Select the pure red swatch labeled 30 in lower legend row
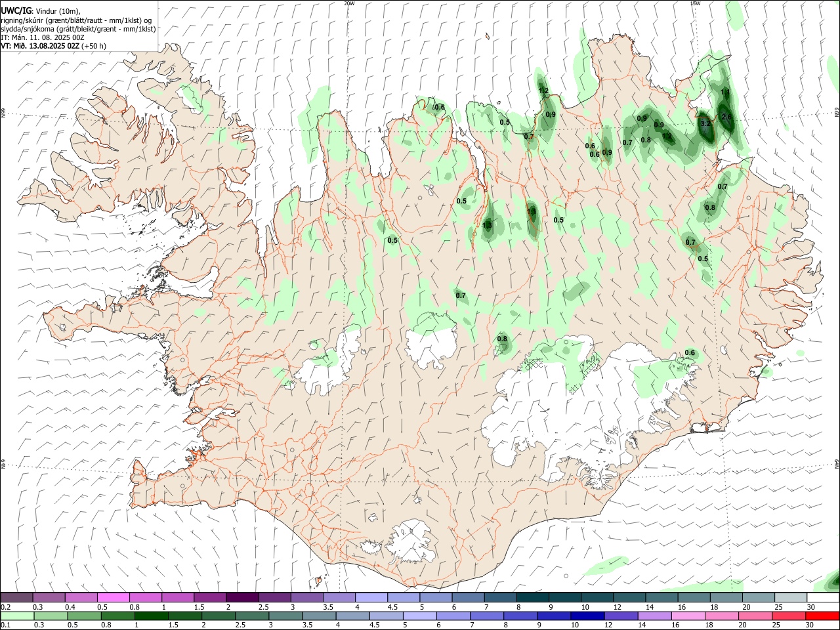This screenshot has width=840, height=630. point(822,616)
